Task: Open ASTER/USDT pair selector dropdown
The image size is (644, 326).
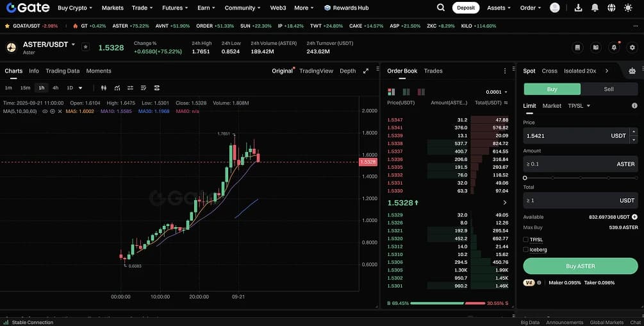Action: pos(73,44)
